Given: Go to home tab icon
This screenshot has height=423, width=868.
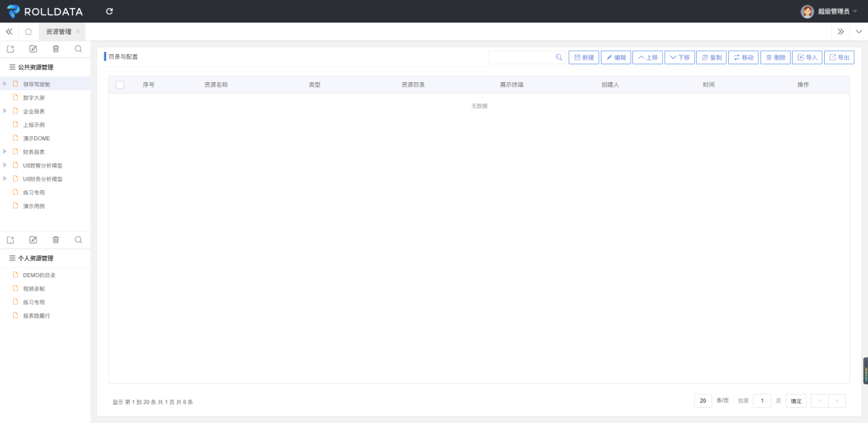Looking at the screenshot, I should 28,31.
